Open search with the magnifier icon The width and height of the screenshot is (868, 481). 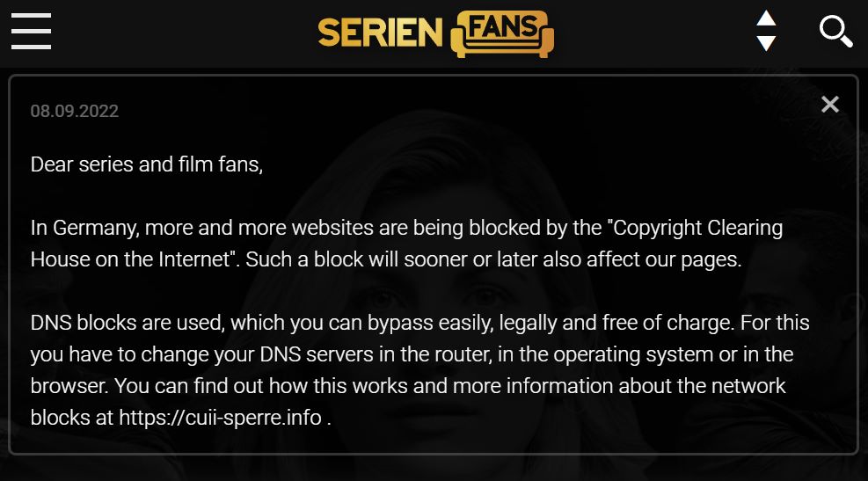pos(835,33)
